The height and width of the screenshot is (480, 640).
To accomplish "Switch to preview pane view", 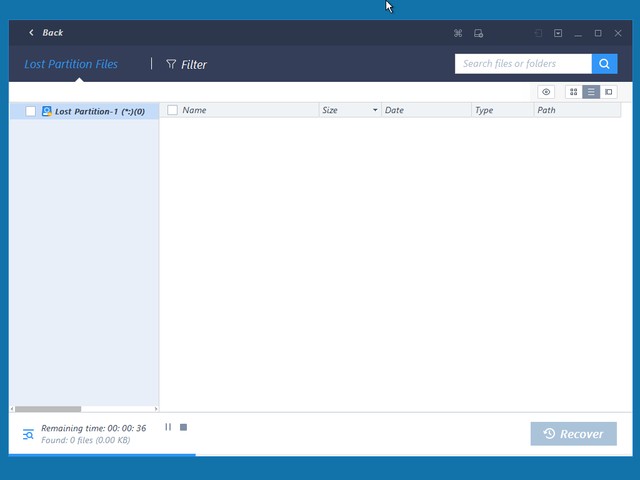I will click(608, 92).
